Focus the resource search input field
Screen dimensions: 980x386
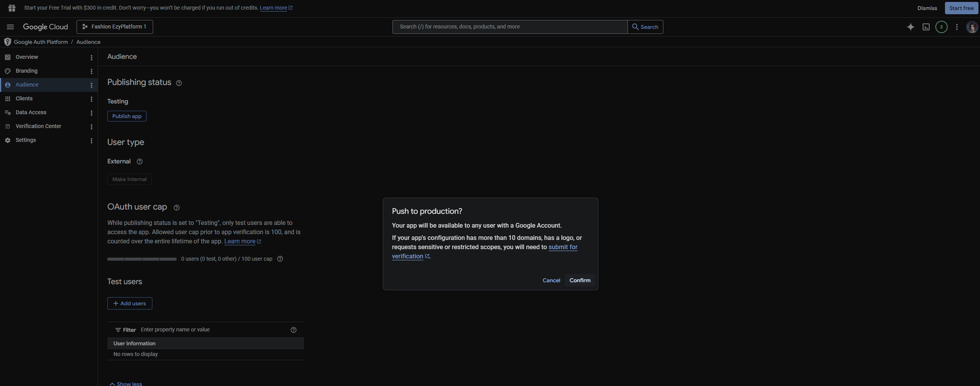click(509, 27)
